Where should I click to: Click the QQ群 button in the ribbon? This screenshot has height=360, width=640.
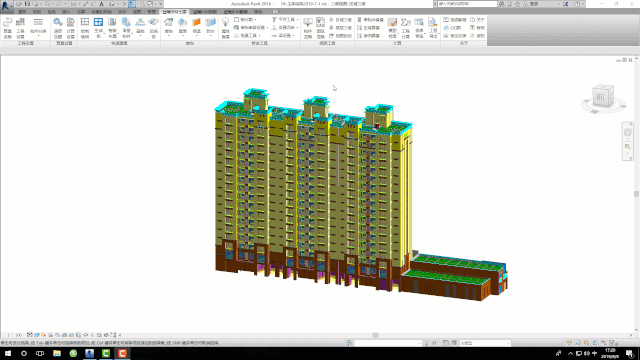tap(453, 28)
